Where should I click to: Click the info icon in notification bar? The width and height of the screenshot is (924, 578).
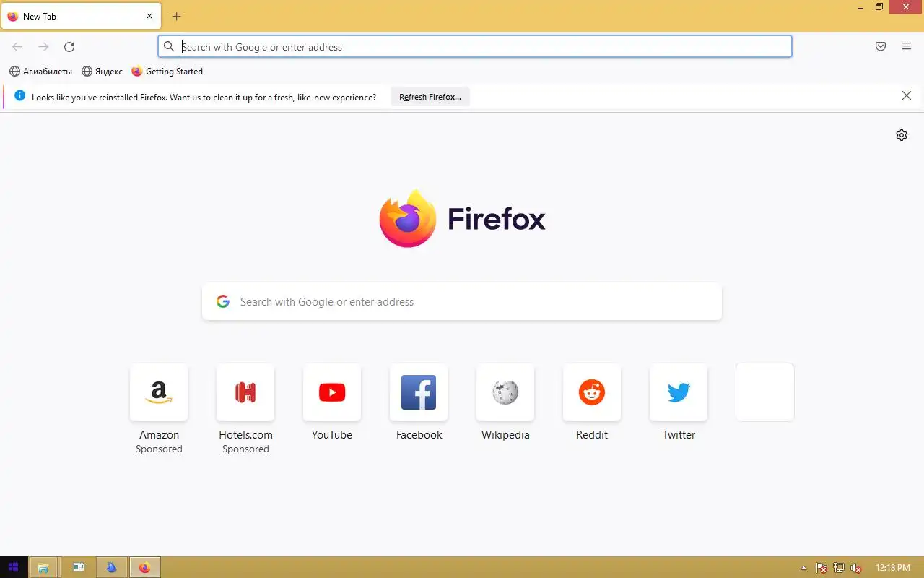point(19,96)
